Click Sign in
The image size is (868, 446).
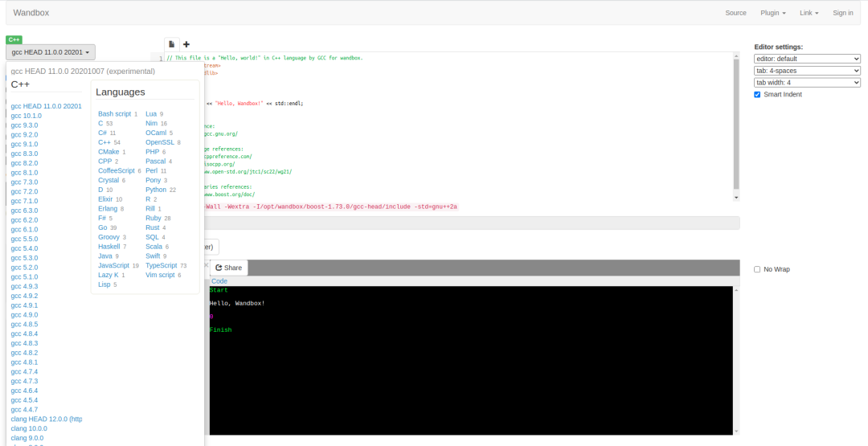pos(843,13)
